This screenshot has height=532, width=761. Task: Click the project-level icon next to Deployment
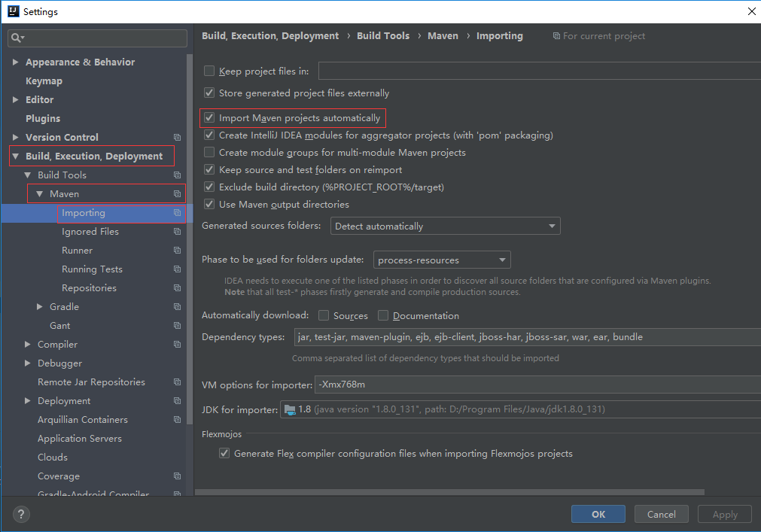click(177, 401)
